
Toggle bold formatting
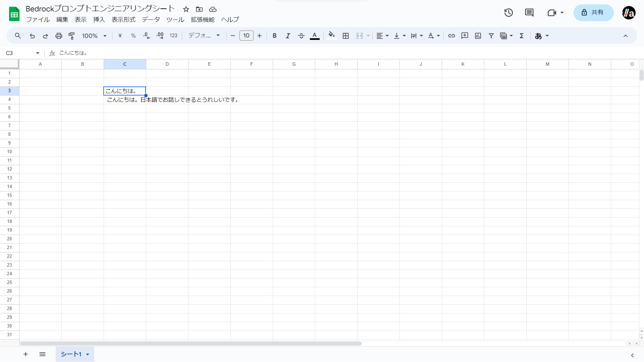[x=274, y=36]
